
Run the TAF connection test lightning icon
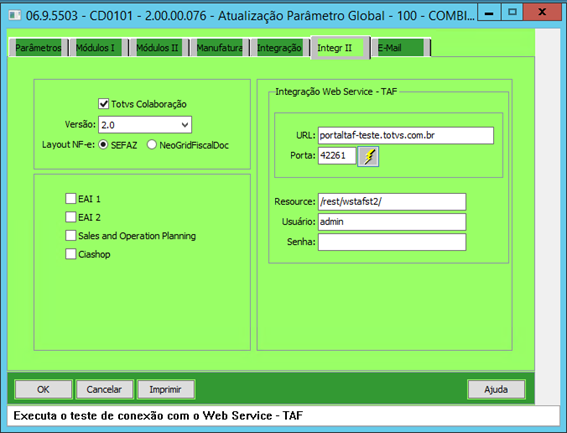[368, 157]
